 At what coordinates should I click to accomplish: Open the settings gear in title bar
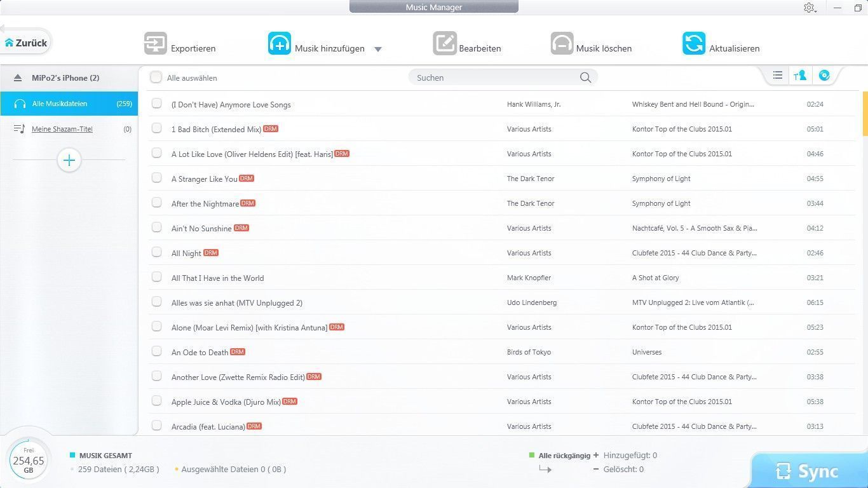pyautogui.click(x=809, y=8)
